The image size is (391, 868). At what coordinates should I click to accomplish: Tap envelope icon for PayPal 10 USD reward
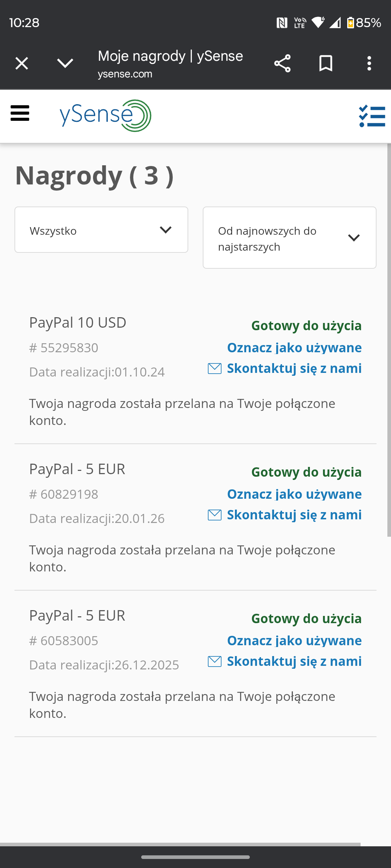215,369
